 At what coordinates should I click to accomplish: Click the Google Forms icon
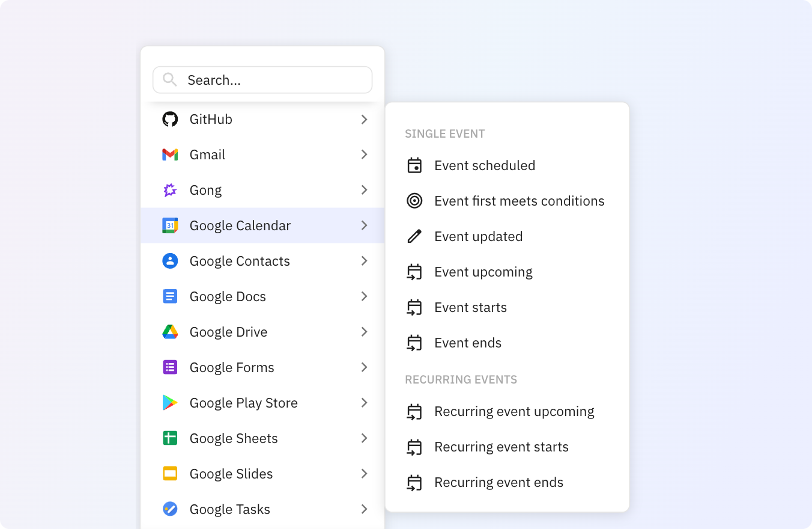tap(170, 367)
